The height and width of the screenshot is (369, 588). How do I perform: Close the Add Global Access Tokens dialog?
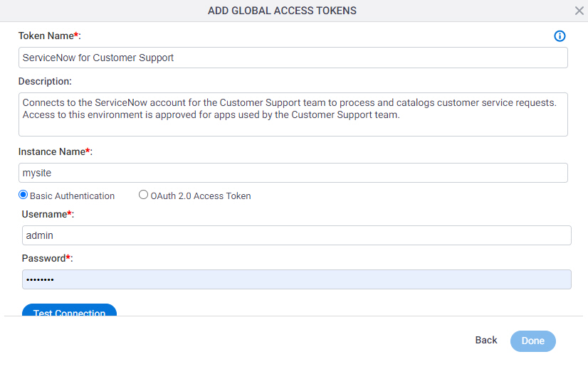[x=579, y=11]
